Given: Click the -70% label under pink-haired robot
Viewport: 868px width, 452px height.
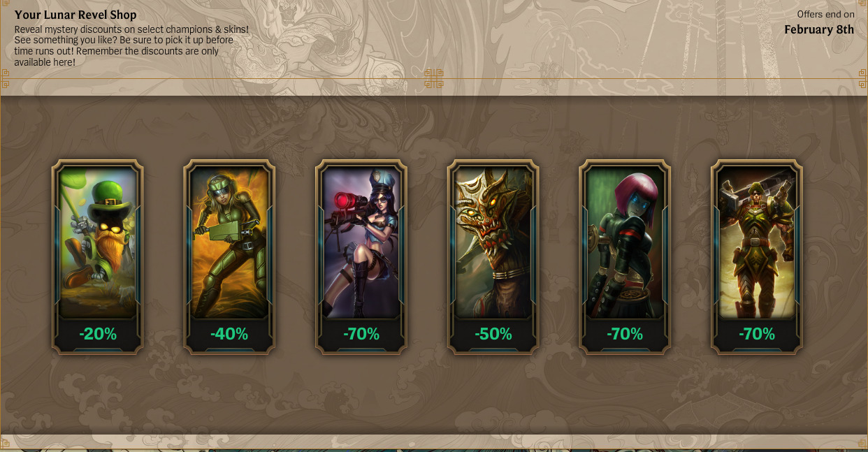Looking at the screenshot, I should coord(625,334).
